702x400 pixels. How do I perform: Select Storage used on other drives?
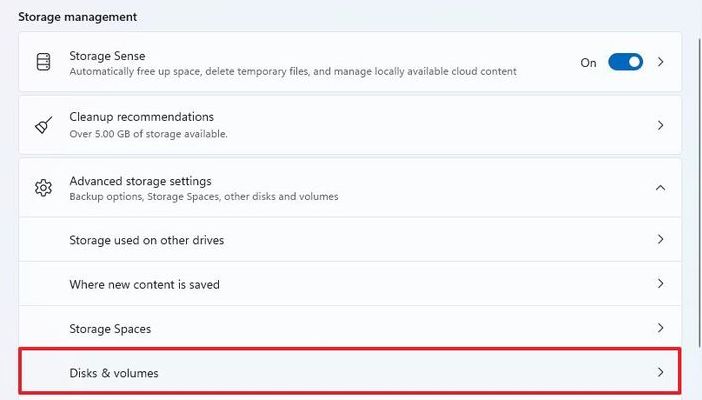coord(146,240)
